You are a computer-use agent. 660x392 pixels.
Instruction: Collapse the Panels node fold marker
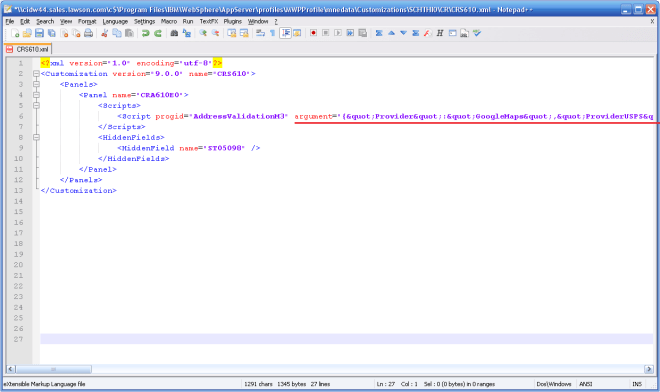pos(36,84)
